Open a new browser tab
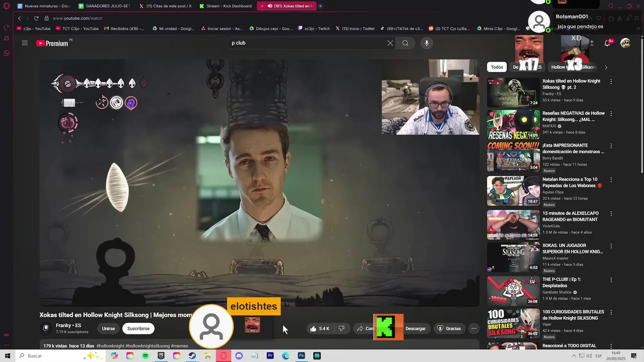 point(320,6)
